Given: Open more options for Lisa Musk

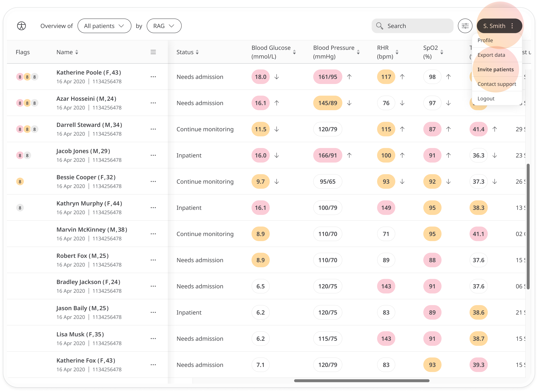Looking at the screenshot, I should pyautogui.click(x=153, y=338).
